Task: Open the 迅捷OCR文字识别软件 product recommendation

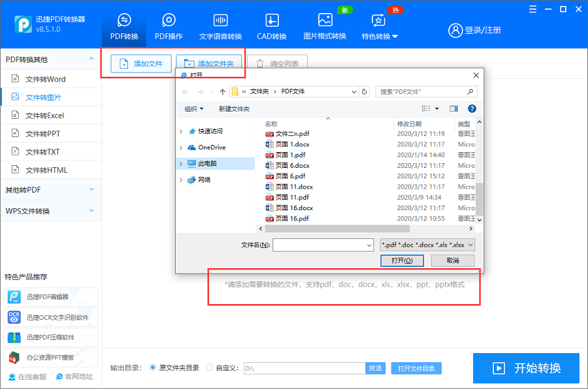Action: coord(51,317)
